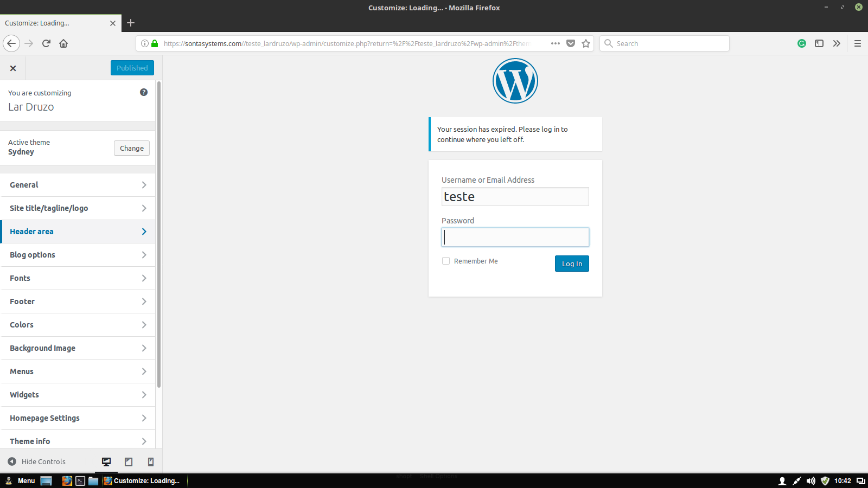
Task: Click the Published button
Action: [132, 68]
